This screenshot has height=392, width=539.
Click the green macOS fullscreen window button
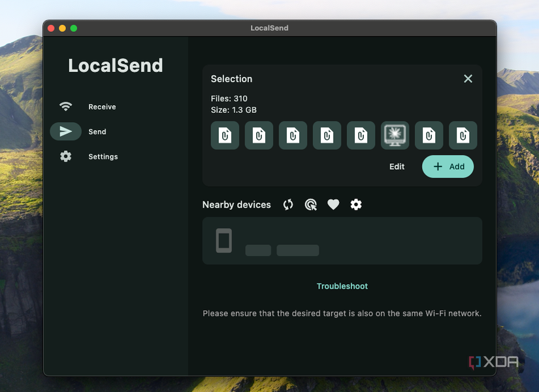coord(74,28)
